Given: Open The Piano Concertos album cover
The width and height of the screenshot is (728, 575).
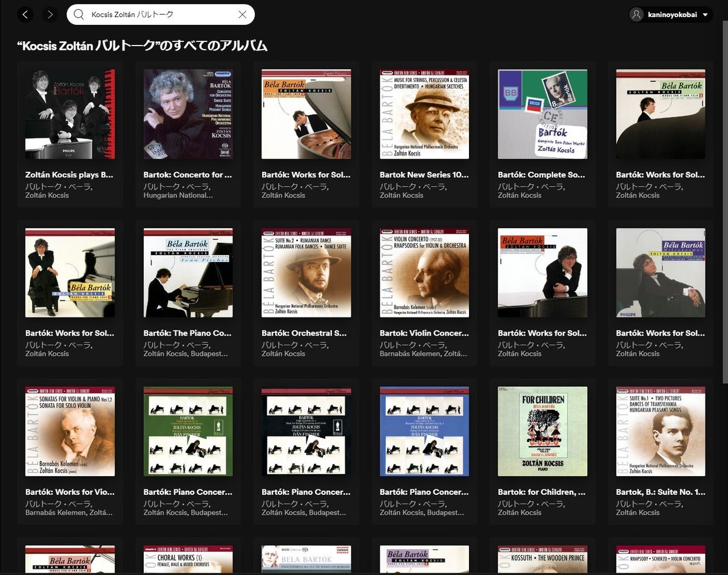Looking at the screenshot, I should [188, 273].
